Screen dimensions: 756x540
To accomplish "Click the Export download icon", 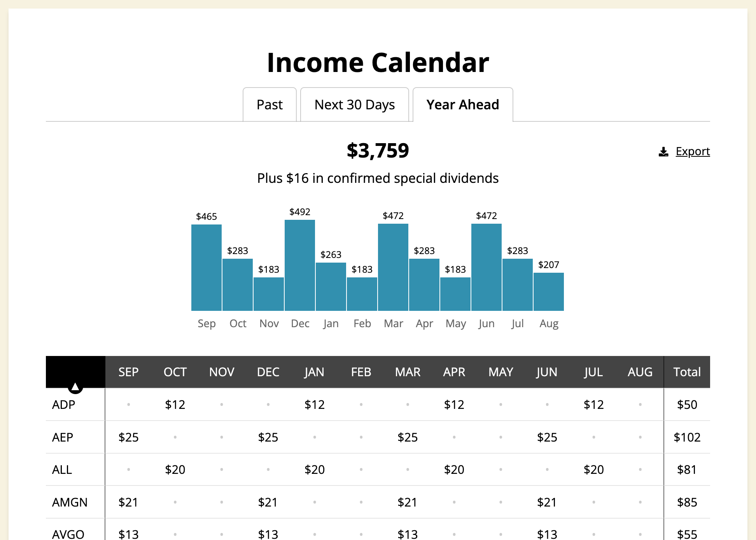I will tap(663, 152).
